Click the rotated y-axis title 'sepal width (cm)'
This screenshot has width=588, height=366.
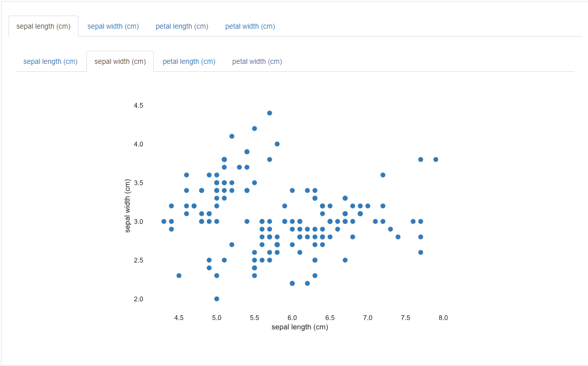[x=128, y=205]
